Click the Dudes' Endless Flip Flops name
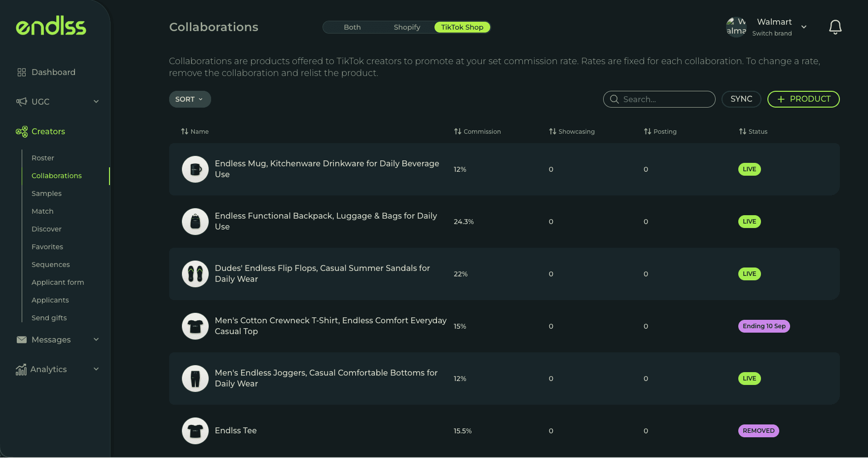 coord(323,273)
